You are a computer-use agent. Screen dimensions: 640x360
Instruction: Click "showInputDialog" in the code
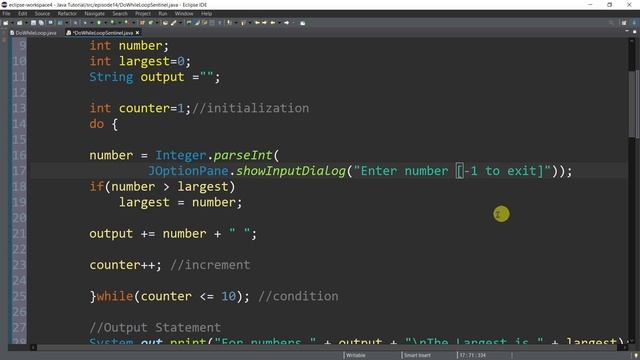point(291,171)
